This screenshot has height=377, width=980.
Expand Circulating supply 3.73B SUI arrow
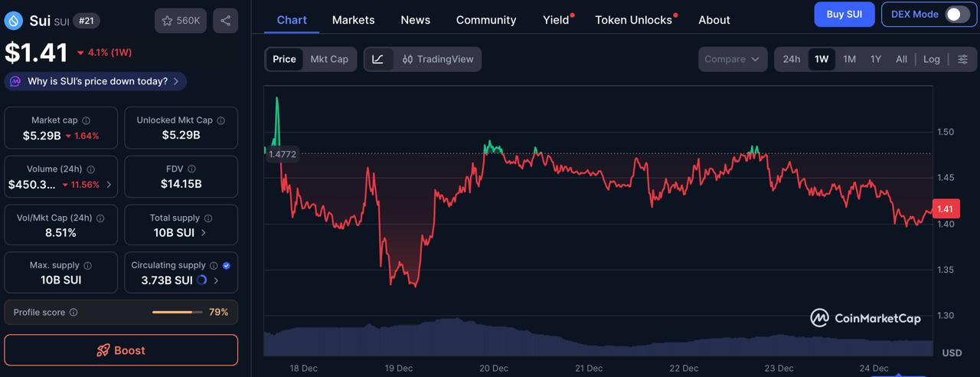216,280
